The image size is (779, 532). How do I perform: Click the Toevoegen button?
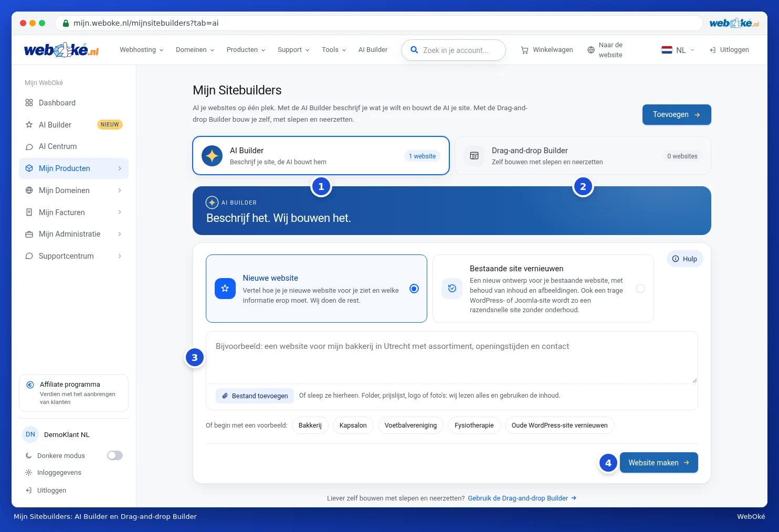tap(677, 114)
